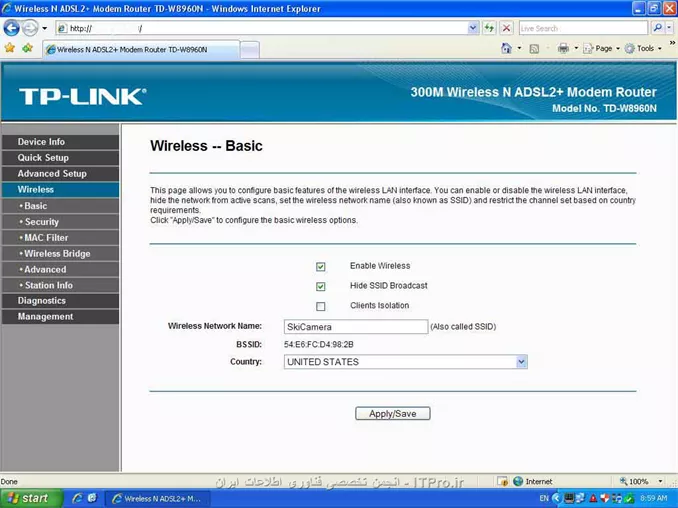Click the red shield security tray icon

pos(604,499)
